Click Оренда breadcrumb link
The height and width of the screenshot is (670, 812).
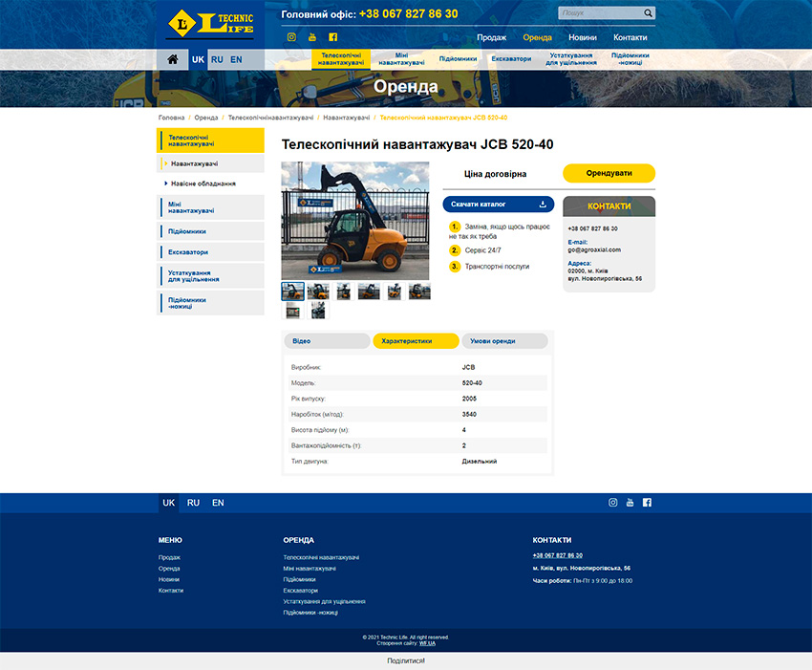(x=206, y=118)
